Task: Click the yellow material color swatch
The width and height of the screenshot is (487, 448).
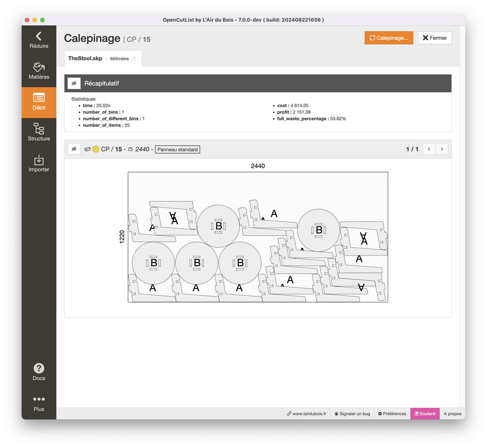Action: click(x=96, y=149)
